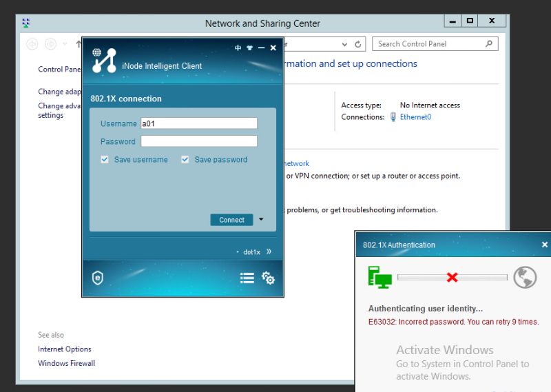Open the list menu icon in iNode

tap(247, 278)
